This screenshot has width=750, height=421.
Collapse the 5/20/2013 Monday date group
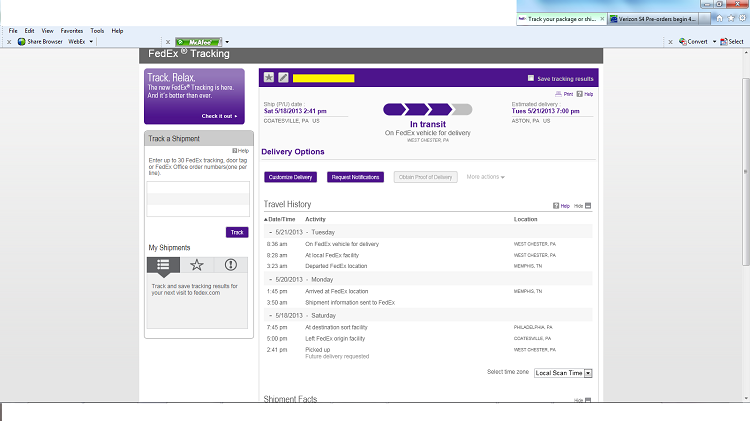click(x=270, y=279)
